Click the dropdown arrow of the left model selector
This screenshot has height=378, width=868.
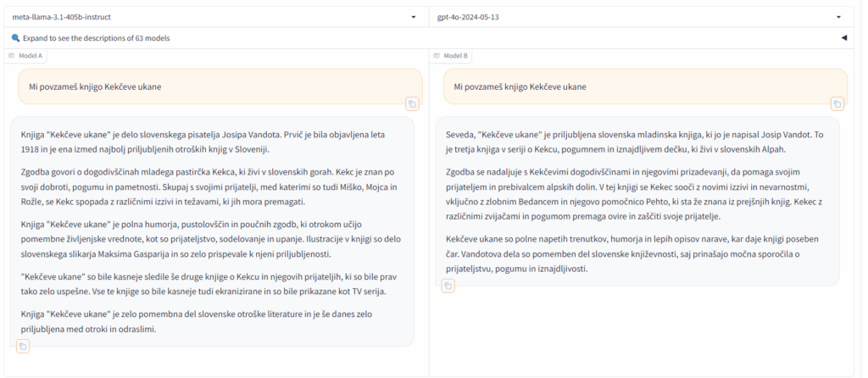[x=413, y=16]
